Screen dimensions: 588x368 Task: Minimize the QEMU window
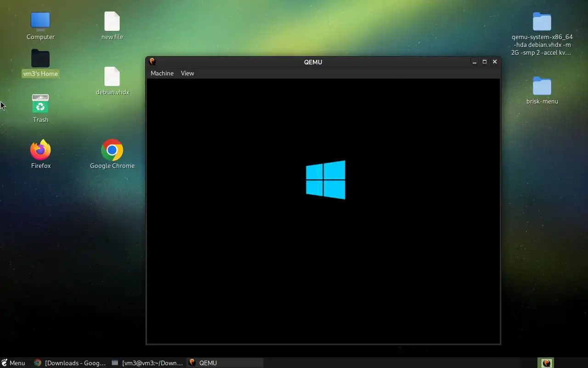pyautogui.click(x=475, y=62)
